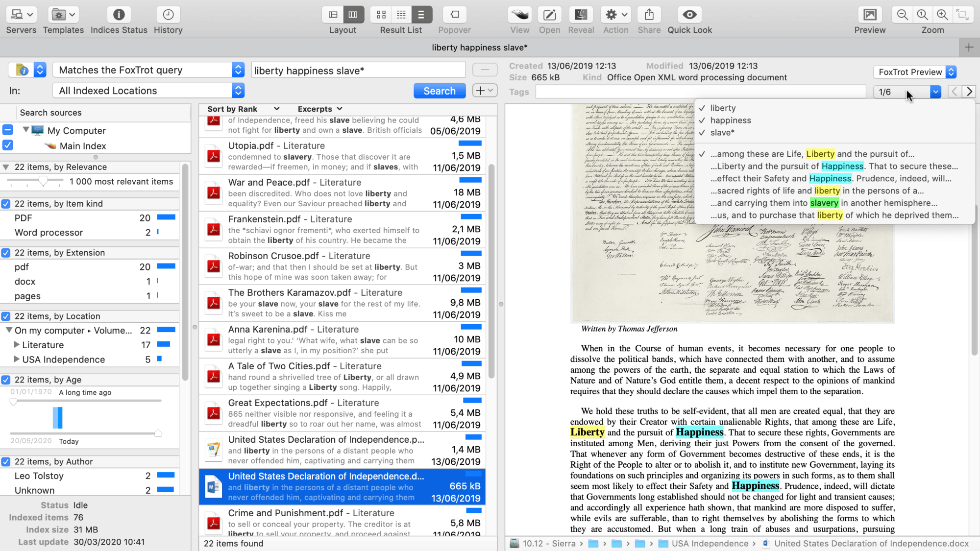Select the first Layout icon
Screen dimensions: 980x551
[333, 15]
